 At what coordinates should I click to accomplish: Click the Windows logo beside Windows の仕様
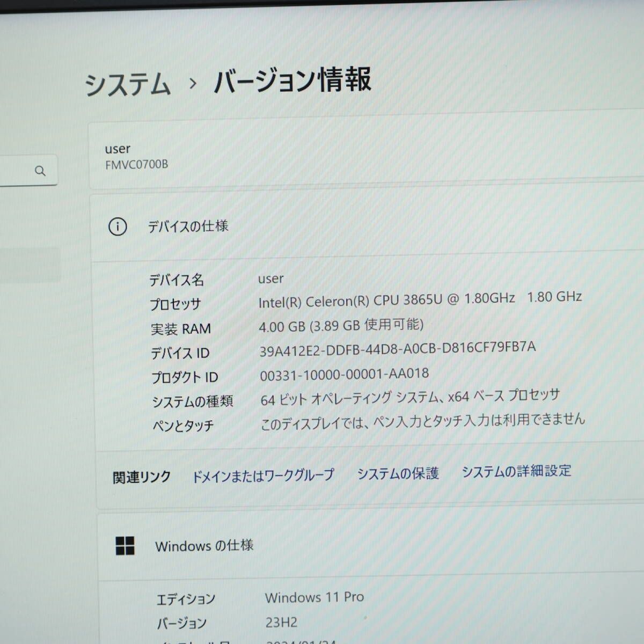pos(126,546)
